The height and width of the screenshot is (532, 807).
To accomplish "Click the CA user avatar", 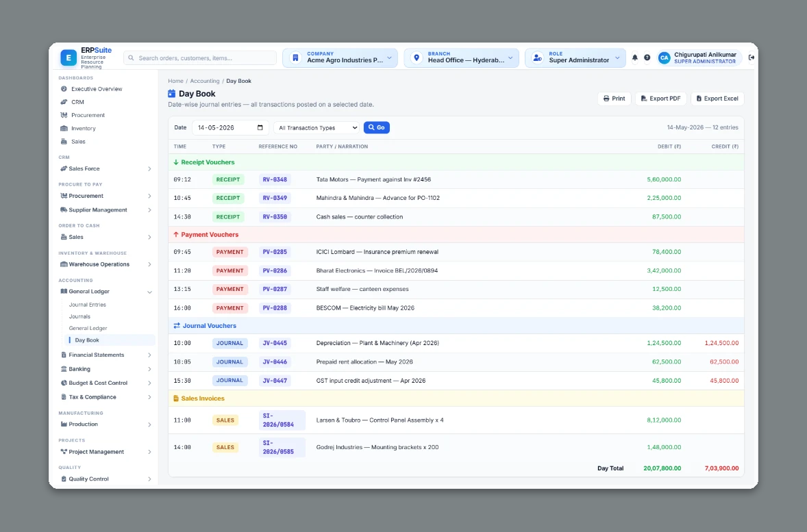I will coord(665,58).
